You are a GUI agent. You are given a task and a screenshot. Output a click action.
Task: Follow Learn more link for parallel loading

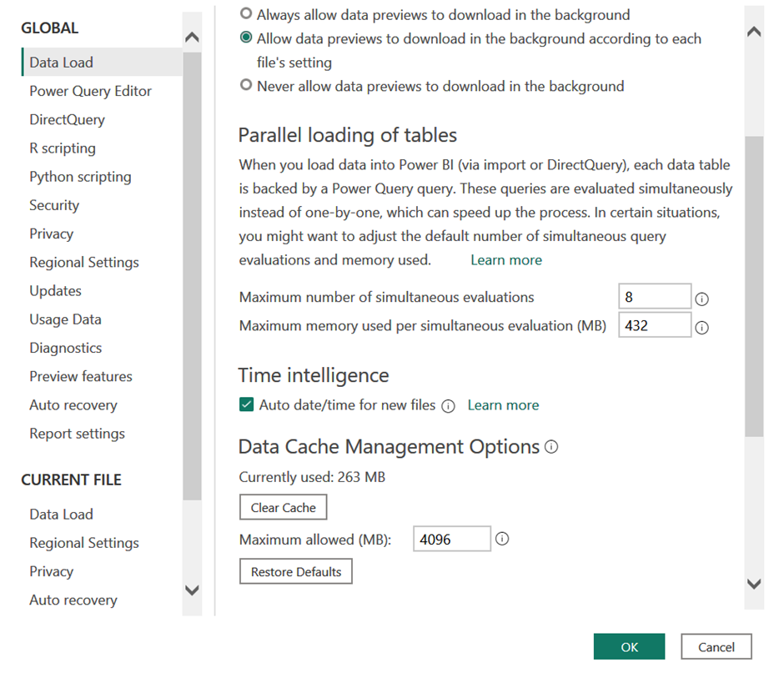(506, 260)
